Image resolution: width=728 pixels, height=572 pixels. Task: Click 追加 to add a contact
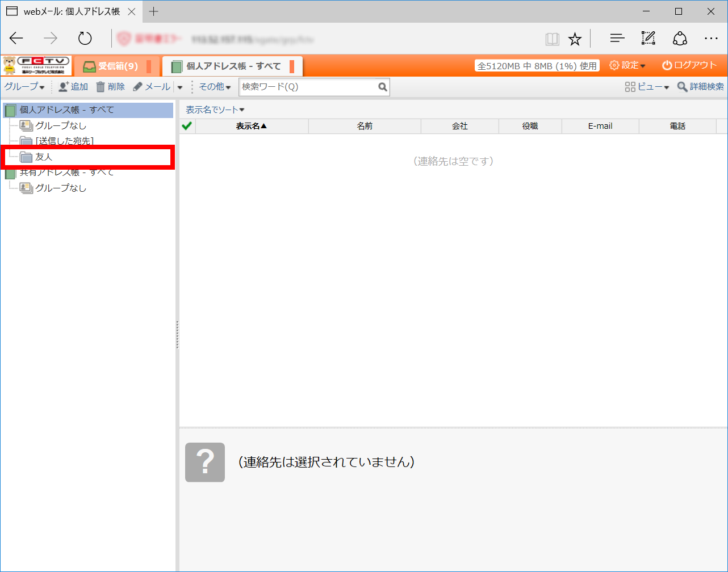tap(73, 87)
